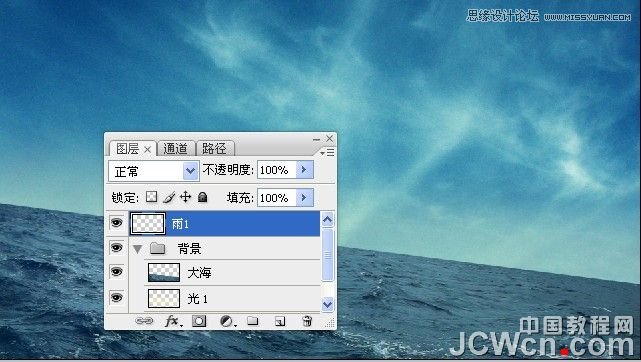Lock transparent pixels
641x362 pixels.
(152, 197)
